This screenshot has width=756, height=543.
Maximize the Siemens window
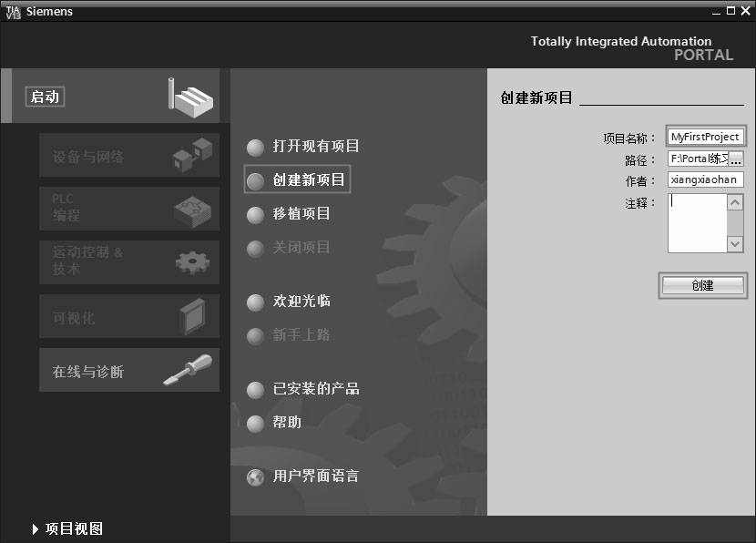[730, 11]
